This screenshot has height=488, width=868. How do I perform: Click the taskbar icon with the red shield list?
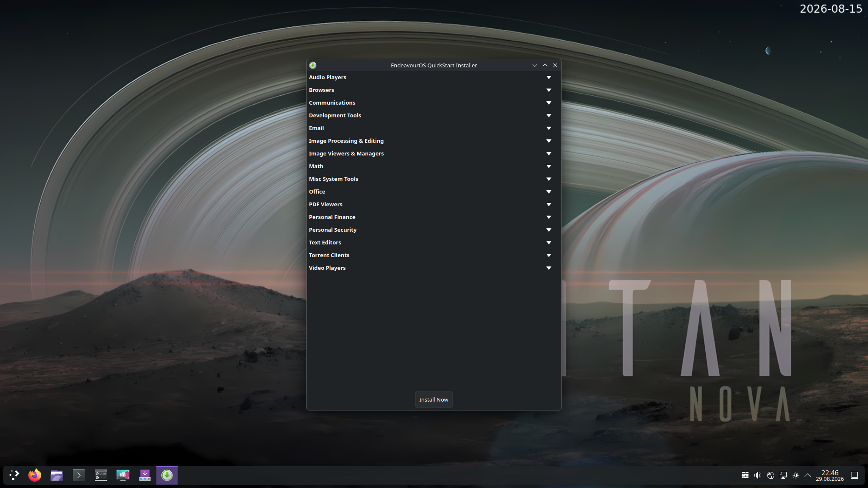[101, 475]
